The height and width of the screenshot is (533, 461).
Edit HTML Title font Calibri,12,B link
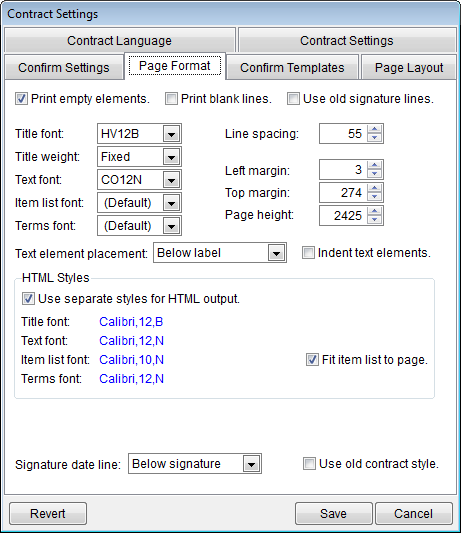tap(131, 322)
